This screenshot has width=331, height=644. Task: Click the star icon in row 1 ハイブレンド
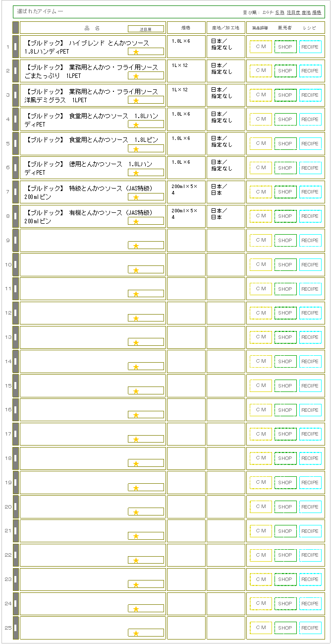(136, 52)
